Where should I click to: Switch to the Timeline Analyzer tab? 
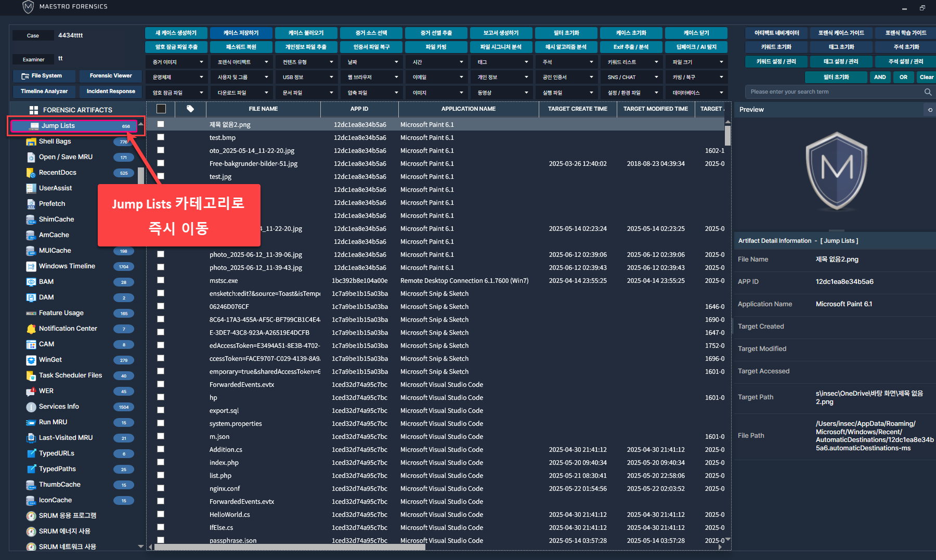(44, 92)
